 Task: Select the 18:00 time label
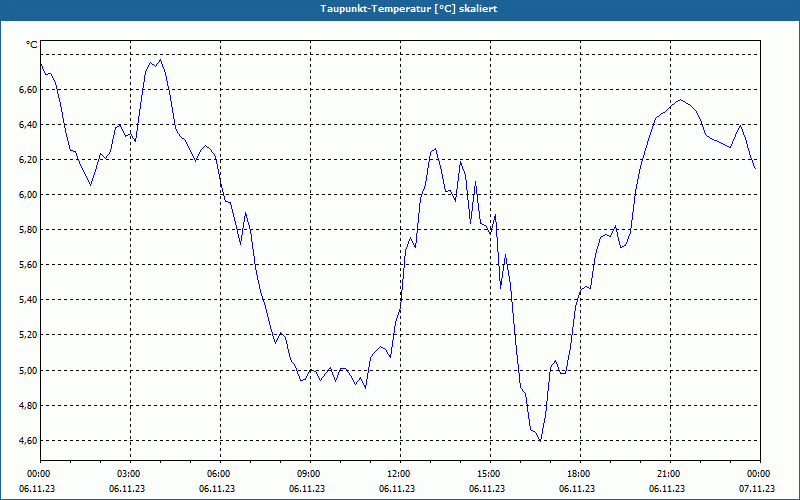click(577, 474)
